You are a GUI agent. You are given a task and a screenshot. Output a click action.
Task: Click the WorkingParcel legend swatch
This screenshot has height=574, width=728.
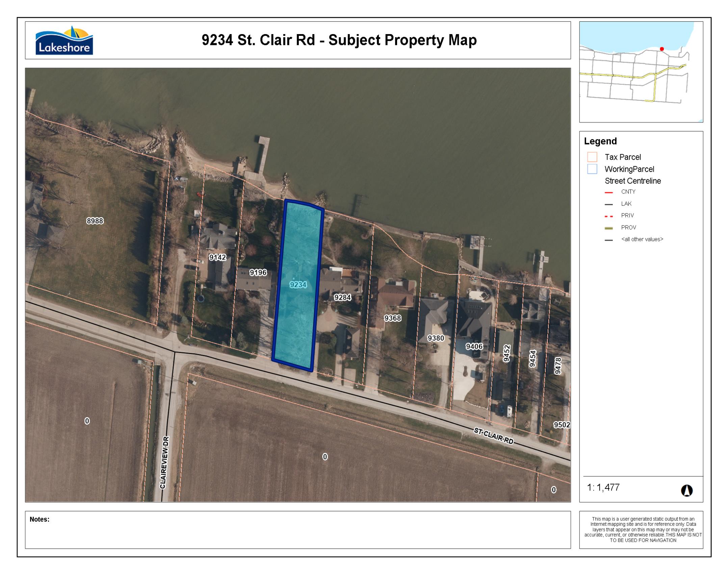coord(592,169)
